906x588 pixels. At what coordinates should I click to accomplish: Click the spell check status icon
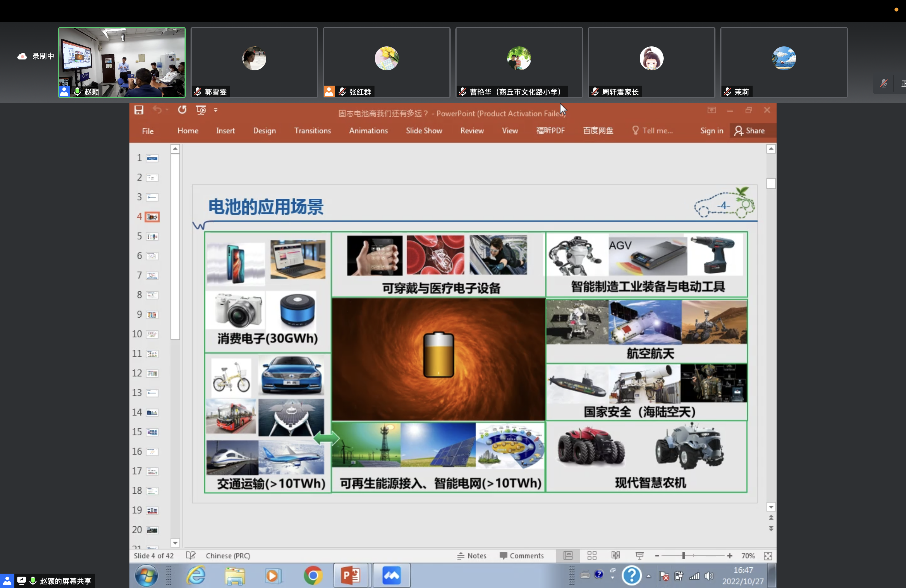point(191,556)
